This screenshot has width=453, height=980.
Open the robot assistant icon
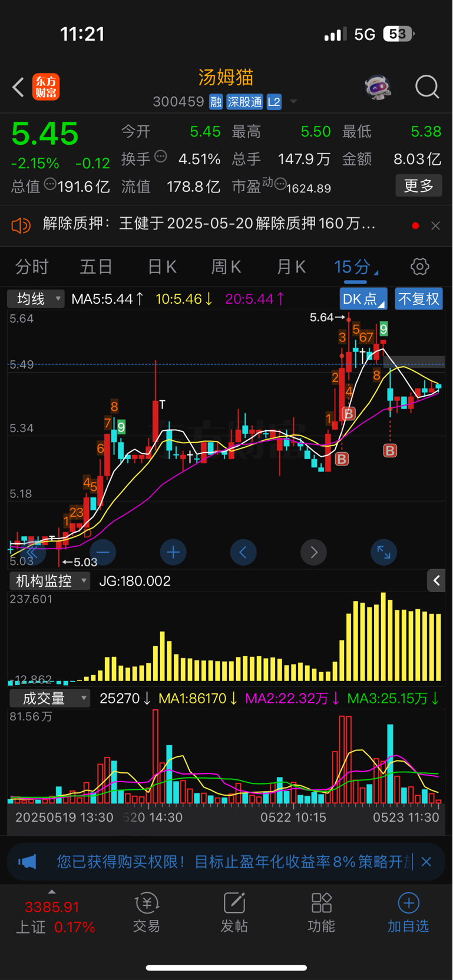378,87
